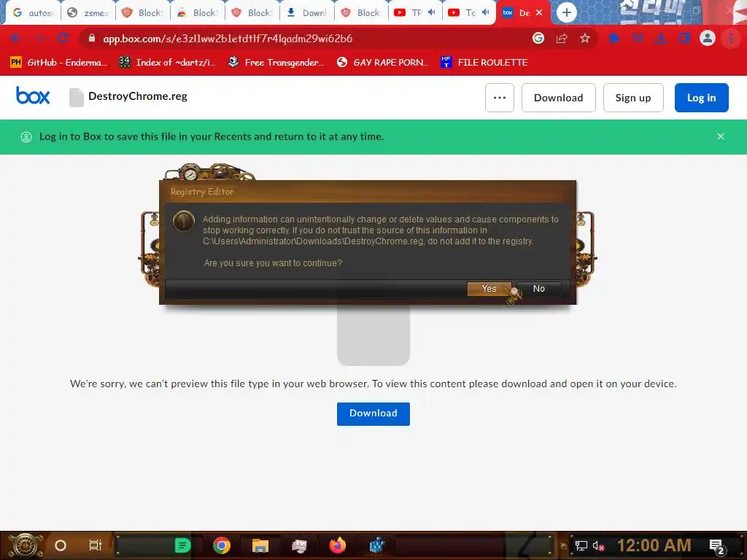Click the Download button in the Box header
Viewport: 747px width, 560px height.
coord(558,98)
